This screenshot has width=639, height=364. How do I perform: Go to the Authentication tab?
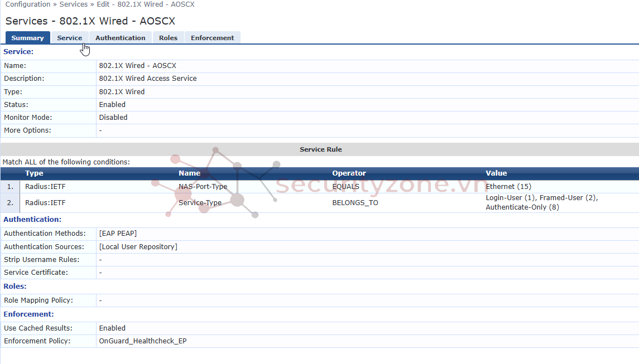(x=120, y=38)
